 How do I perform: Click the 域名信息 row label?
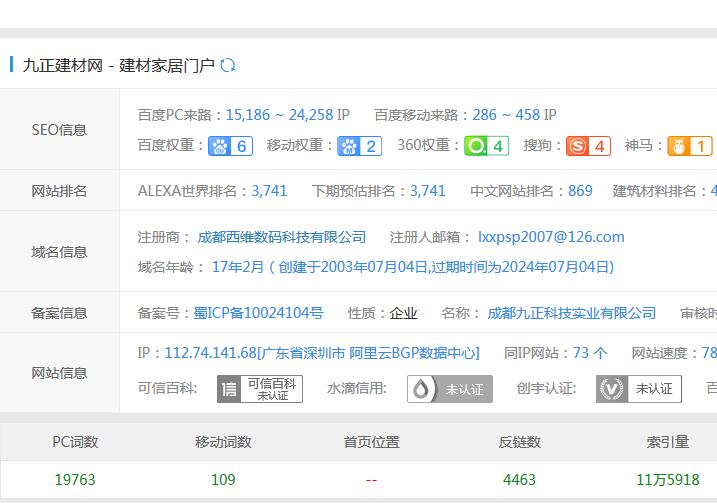click(x=59, y=252)
